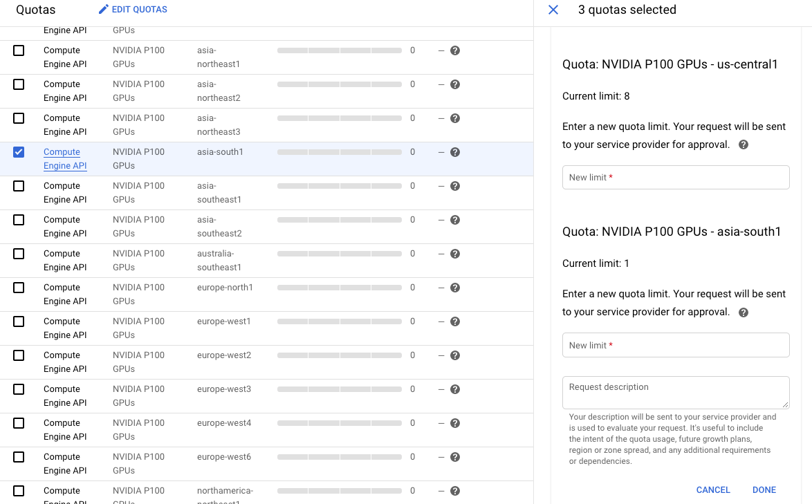
Task: Open help icon for asia-southeast2 row
Action: coord(455,220)
